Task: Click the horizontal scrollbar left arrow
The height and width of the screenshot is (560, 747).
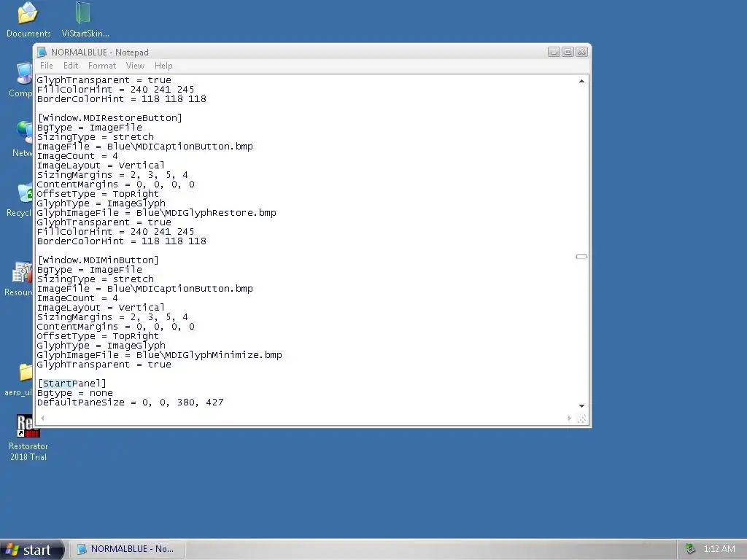Action: click(42, 418)
